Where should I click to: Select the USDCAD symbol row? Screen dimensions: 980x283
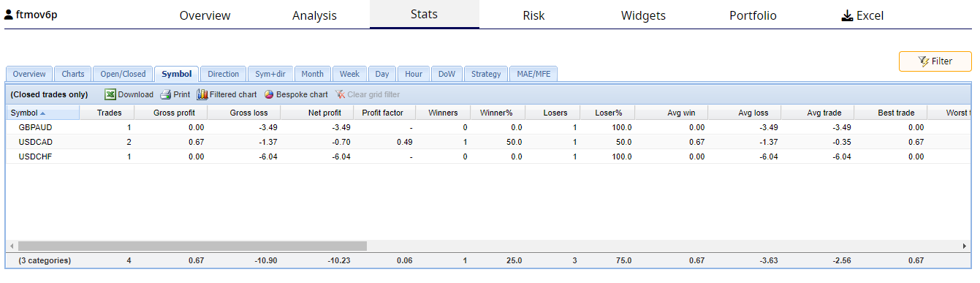[x=488, y=142]
